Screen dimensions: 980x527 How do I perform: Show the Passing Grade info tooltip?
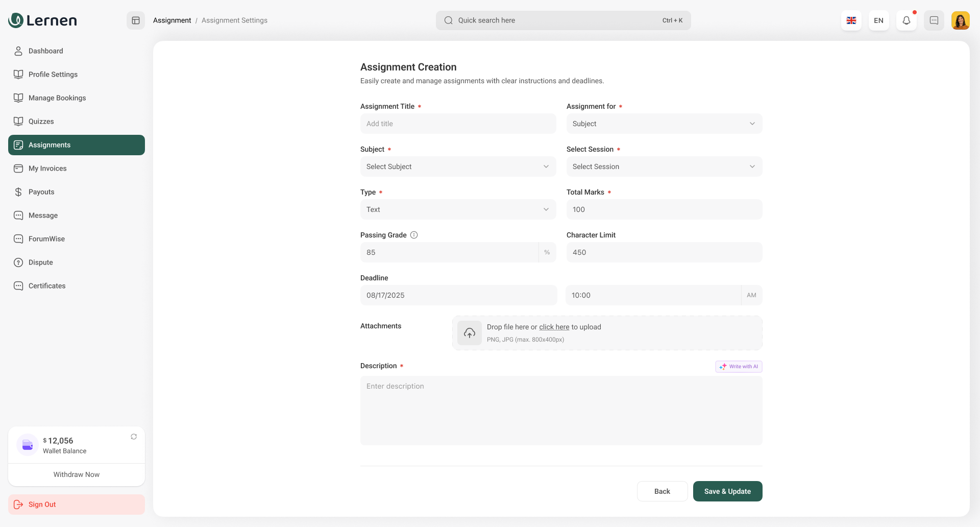click(x=414, y=235)
